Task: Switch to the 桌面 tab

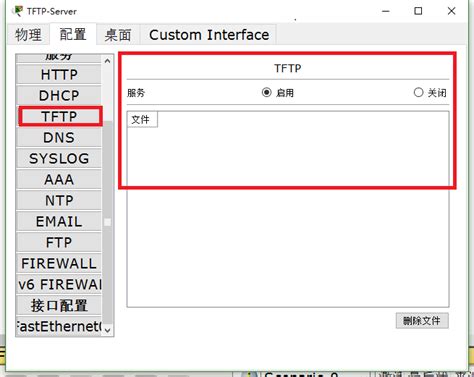Action: [x=118, y=35]
